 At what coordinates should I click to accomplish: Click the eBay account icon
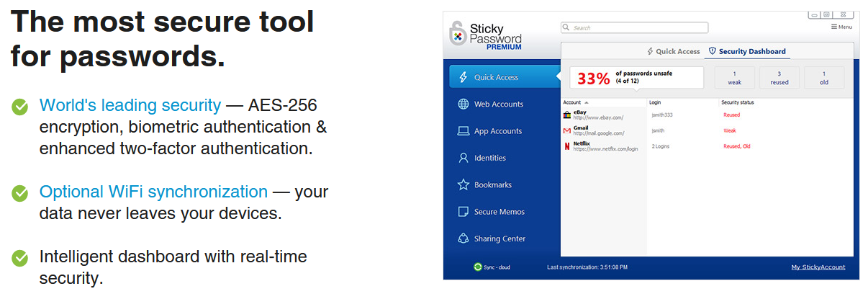(x=567, y=115)
